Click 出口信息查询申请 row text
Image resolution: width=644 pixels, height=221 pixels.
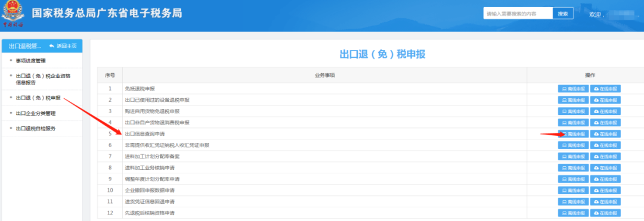point(145,133)
